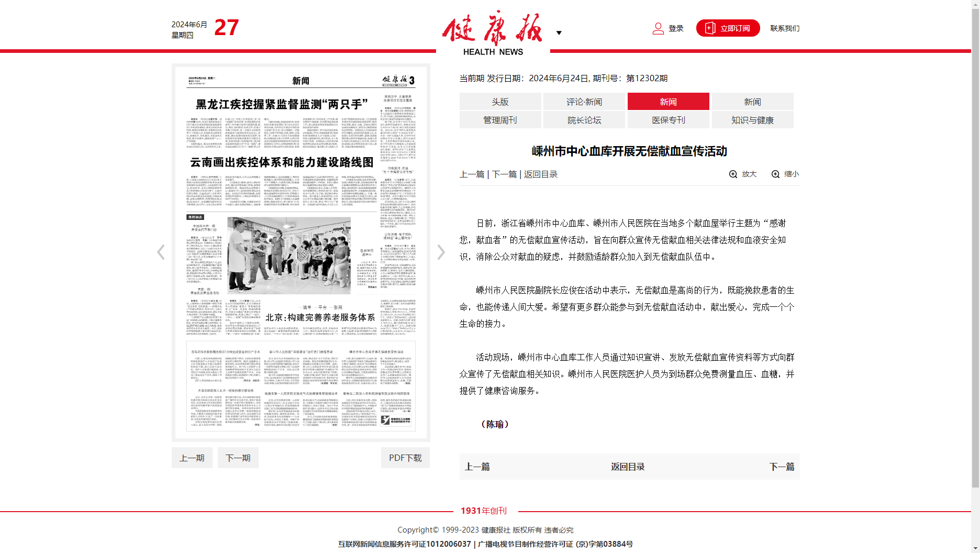This screenshot has width=980, height=553.
Task: Expand the dropdown arrow beside the logo
Action: pyautogui.click(x=559, y=33)
